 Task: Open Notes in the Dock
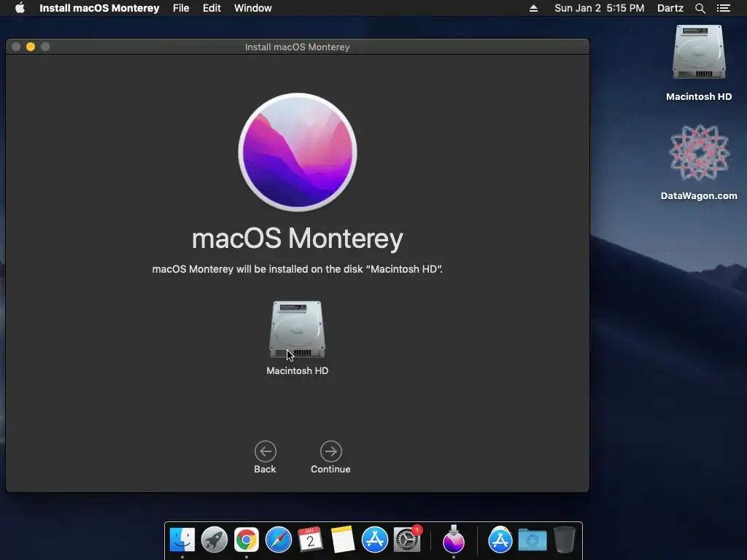point(343,540)
